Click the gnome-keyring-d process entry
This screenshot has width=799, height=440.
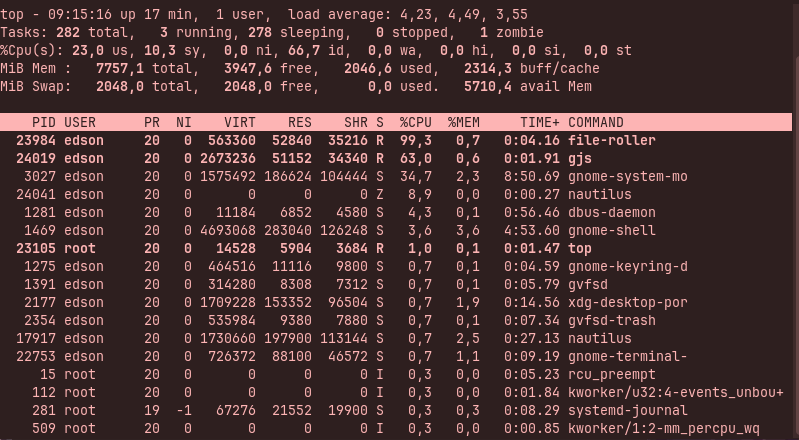[628, 267]
